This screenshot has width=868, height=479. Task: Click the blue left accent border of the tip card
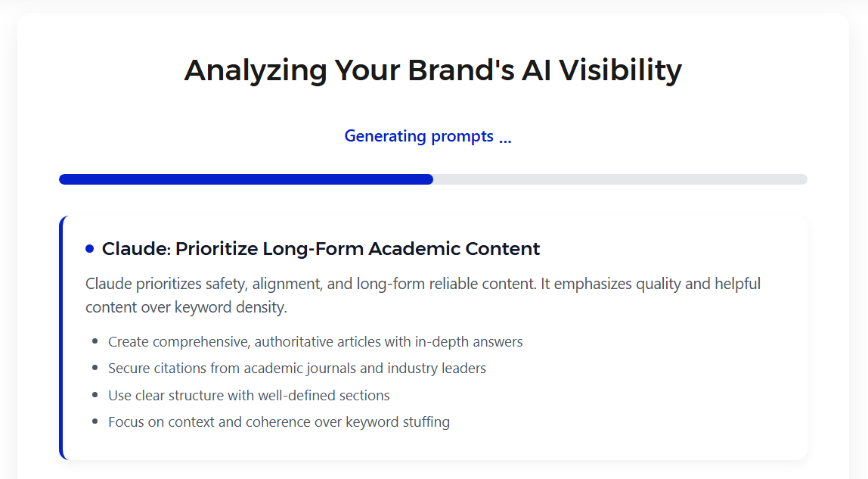coord(61,337)
